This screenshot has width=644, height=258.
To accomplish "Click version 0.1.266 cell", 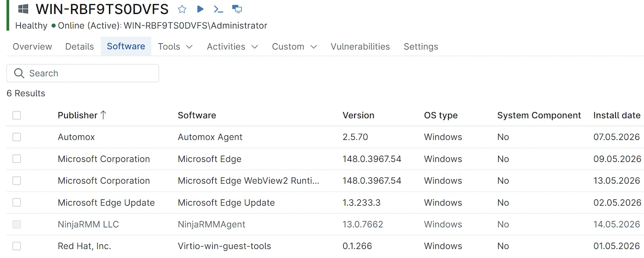I will (358, 246).
